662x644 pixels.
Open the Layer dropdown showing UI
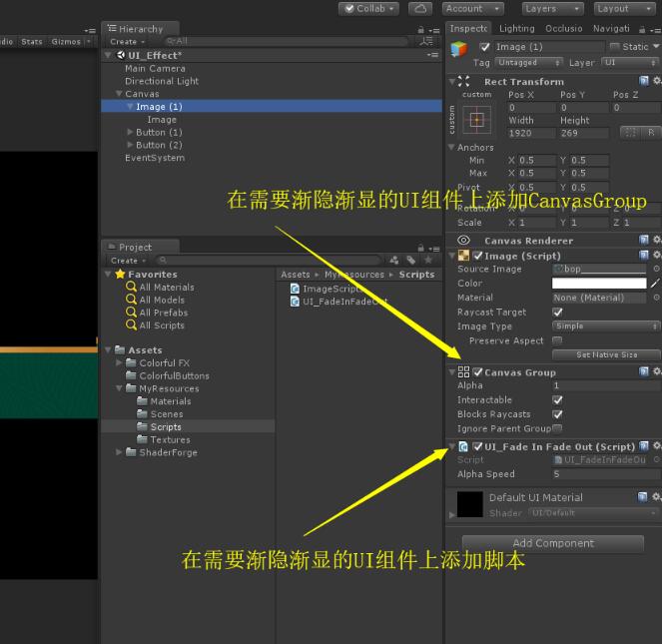click(x=630, y=63)
